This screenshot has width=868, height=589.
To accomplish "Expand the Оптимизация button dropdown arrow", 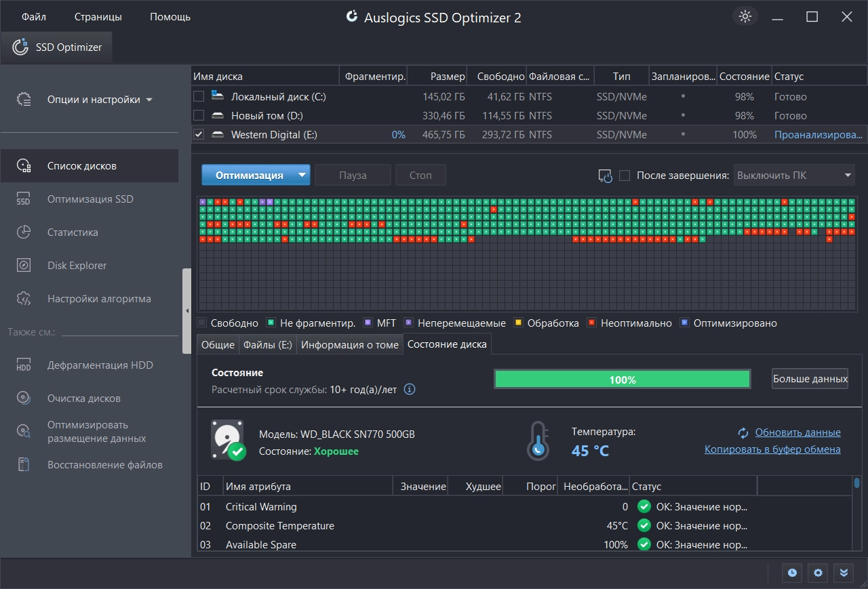I will pyautogui.click(x=302, y=176).
